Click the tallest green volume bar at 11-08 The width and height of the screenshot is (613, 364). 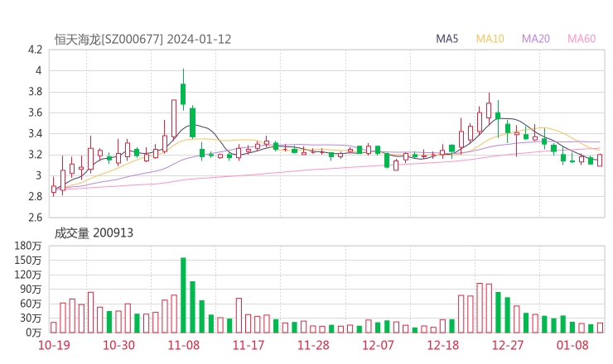(183, 295)
